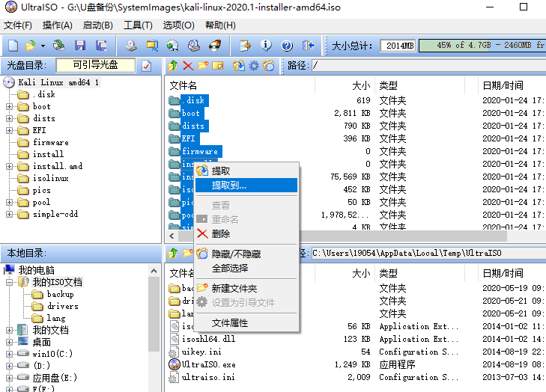546x392 pixels.
Task: Click the 类型 column header in local list
Action: click(x=420, y=273)
